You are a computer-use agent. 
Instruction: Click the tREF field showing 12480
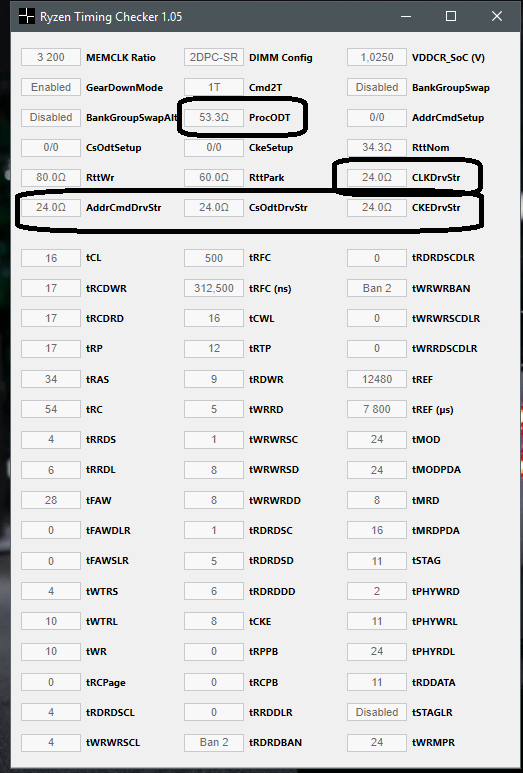pyautogui.click(x=377, y=379)
